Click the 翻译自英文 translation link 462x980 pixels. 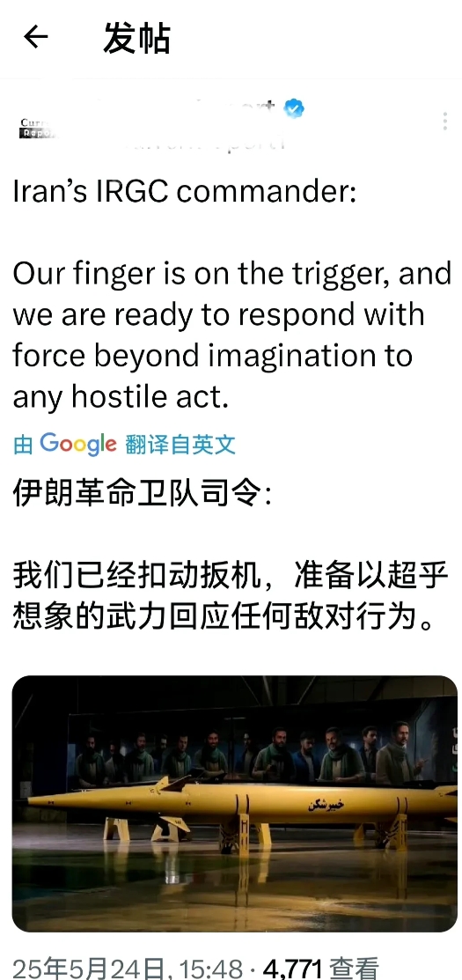(x=180, y=445)
